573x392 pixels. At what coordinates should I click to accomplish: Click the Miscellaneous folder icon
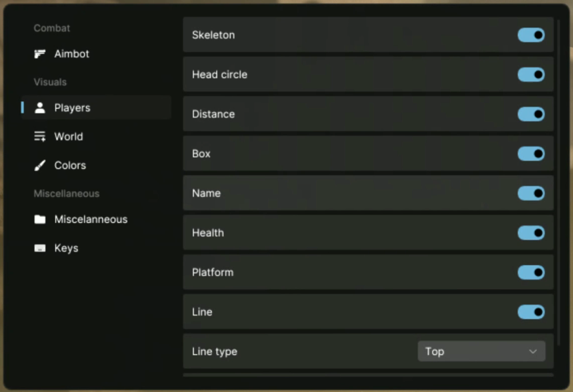click(x=40, y=219)
